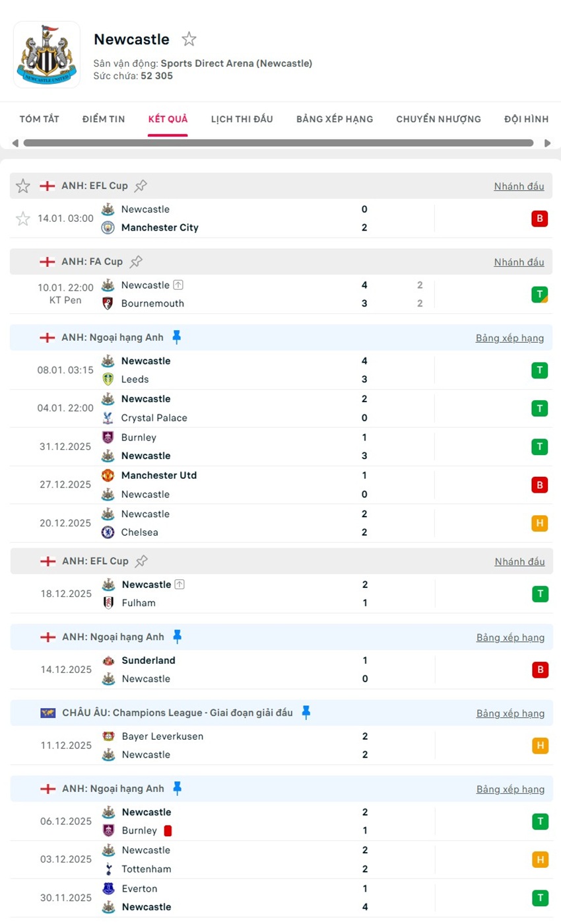
Task: Toggle the star on the EFL Cup section header
Action: tap(22, 186)
